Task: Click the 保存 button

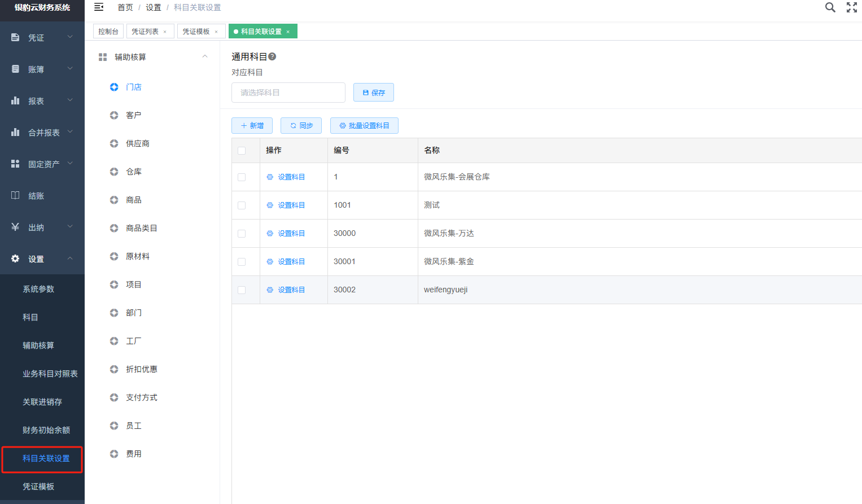Action: [374, 93]
